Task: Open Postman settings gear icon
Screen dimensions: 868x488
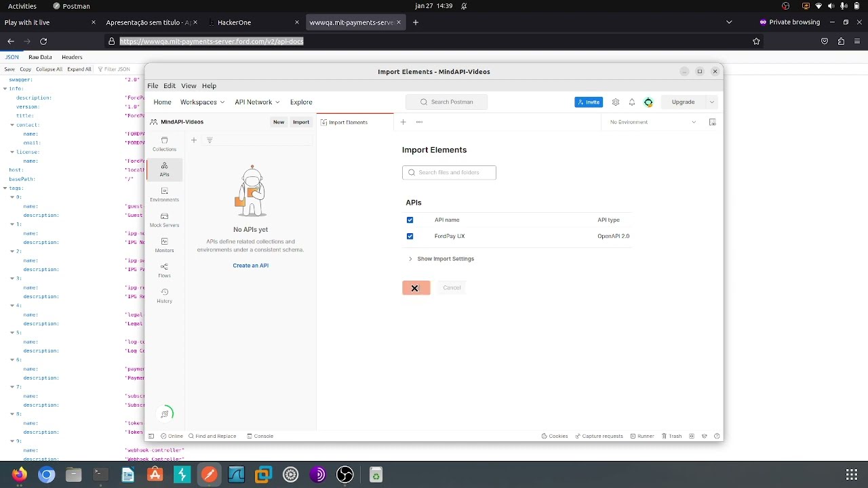Action: [x=616, y=102]
